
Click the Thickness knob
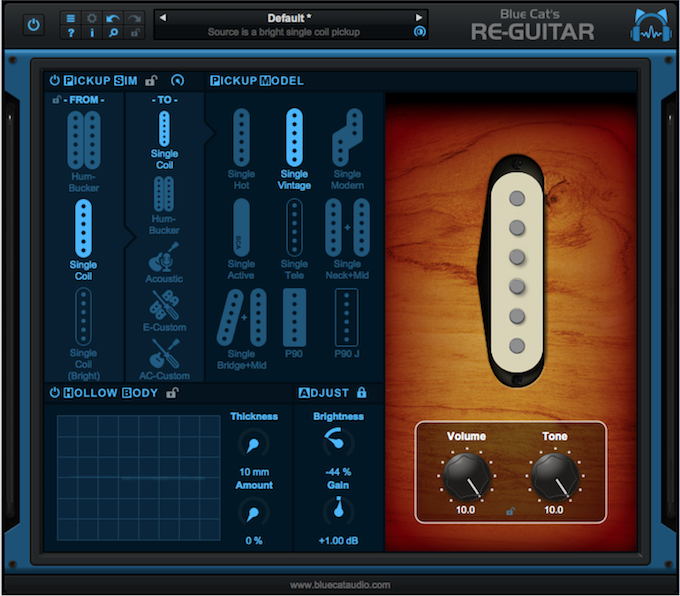[254, 443]
